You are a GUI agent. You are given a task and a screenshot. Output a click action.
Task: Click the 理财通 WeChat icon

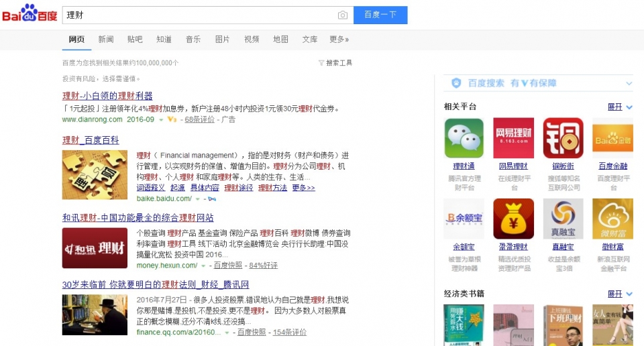click(x=464, y=138)
